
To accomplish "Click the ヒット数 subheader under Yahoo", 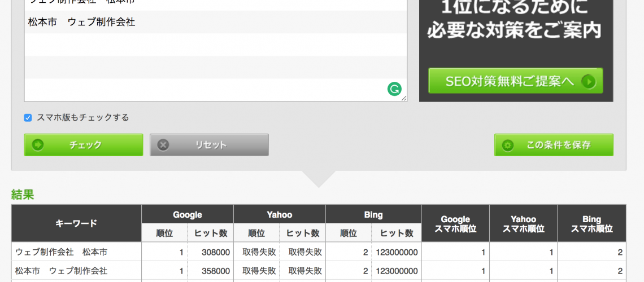I will point(303,233).
